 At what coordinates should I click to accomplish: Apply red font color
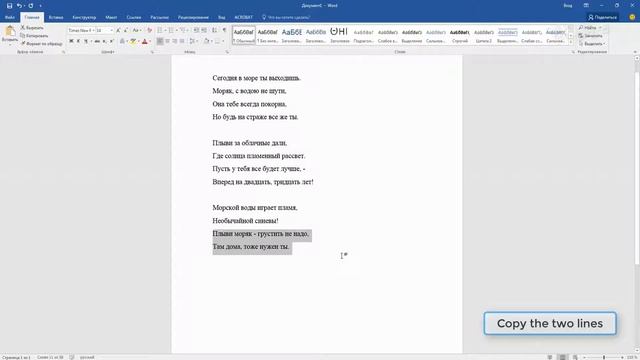tap(144, 41)
